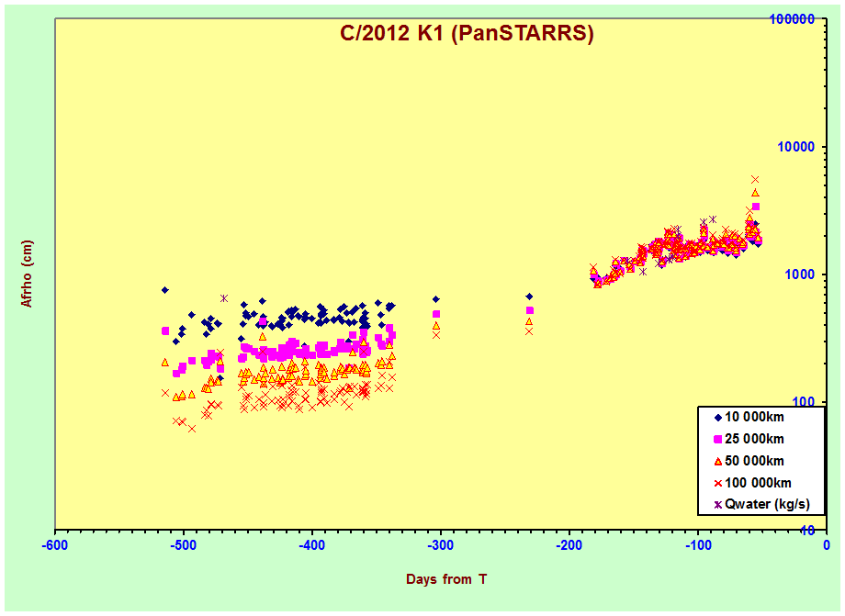Image resolution: width=845 pixels, height=616 pixels.
Task: Select the Days from T axis title
Action: [446, 579]
